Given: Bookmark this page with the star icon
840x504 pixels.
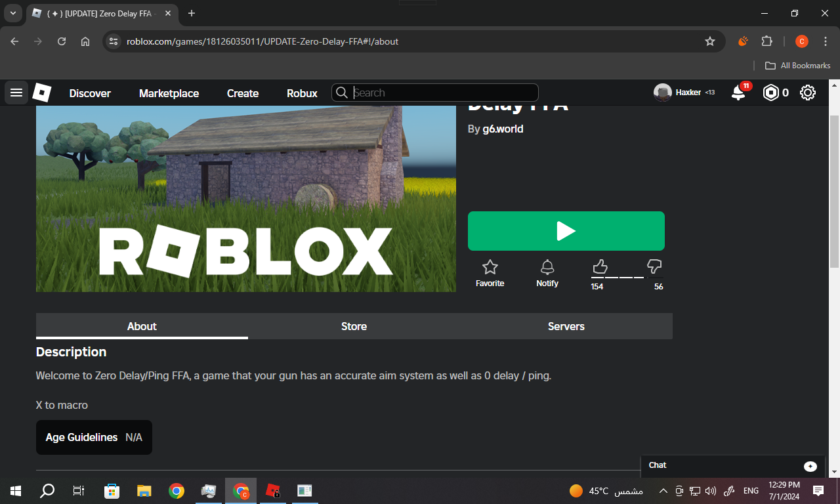Looking at the screenshot, I should [710, 41].
